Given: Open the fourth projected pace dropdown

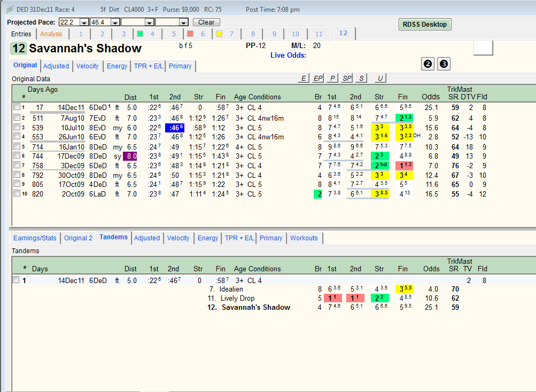Looking at the screenshot, I should tap(184, 22).
